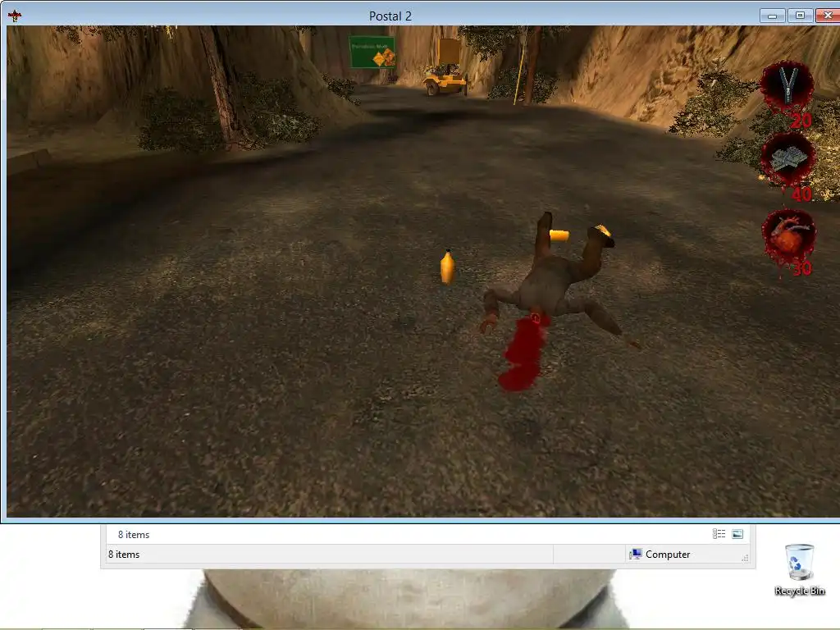Minimize the Postal 2 window
This screenshot has height=630, width=840.
[x=773, y=16]
